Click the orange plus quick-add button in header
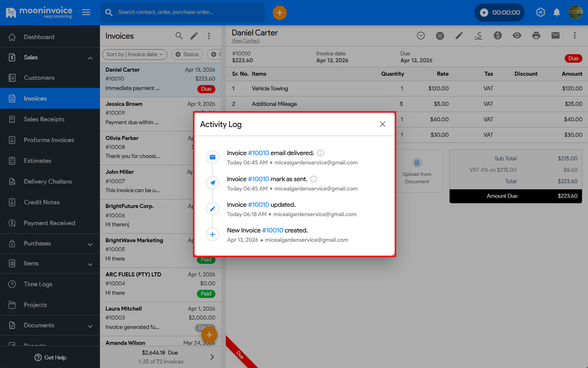This screenshot has width=588, height=368. (279, 13)
